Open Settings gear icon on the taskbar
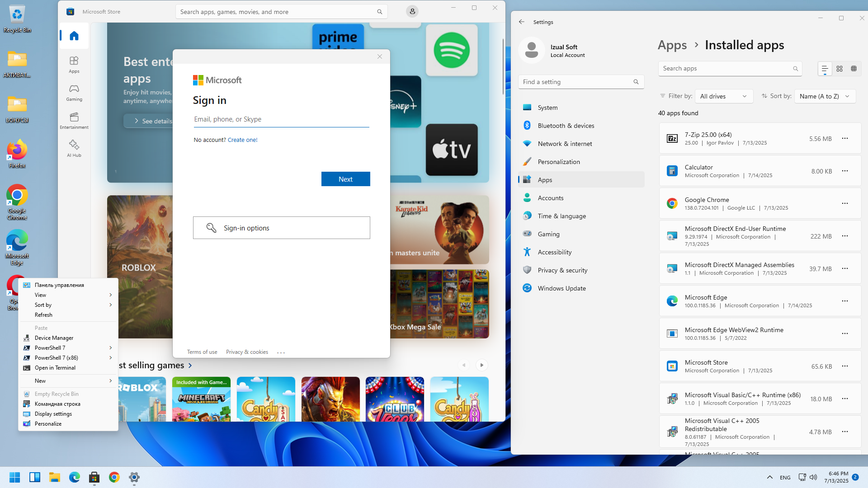Screen dimensions: 868x488 (134, 477)
